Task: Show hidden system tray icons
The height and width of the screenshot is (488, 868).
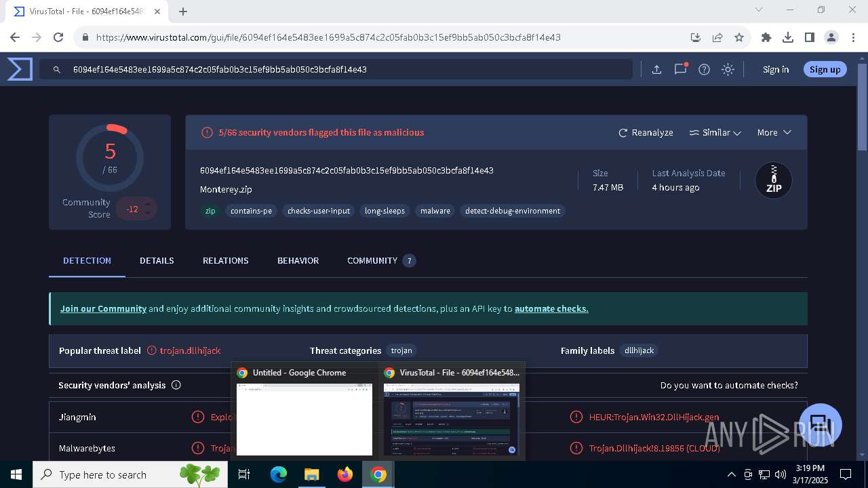Action: click(731, 474)
